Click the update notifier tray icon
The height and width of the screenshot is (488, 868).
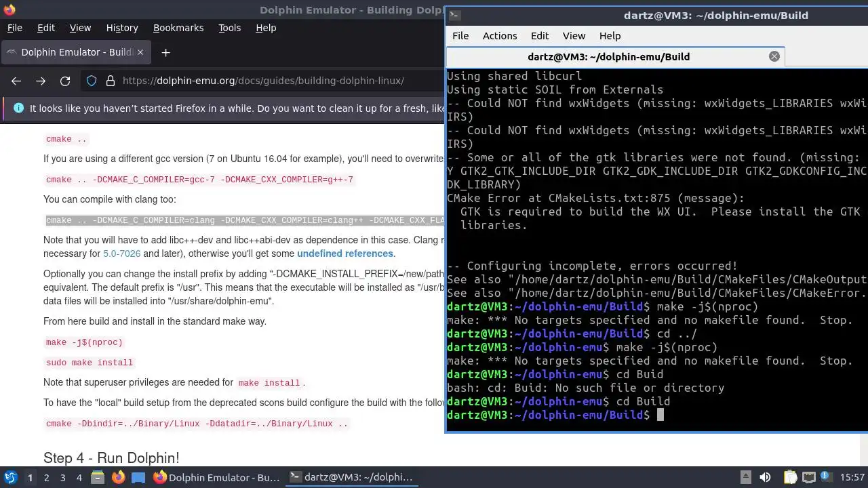click(827, 477)
